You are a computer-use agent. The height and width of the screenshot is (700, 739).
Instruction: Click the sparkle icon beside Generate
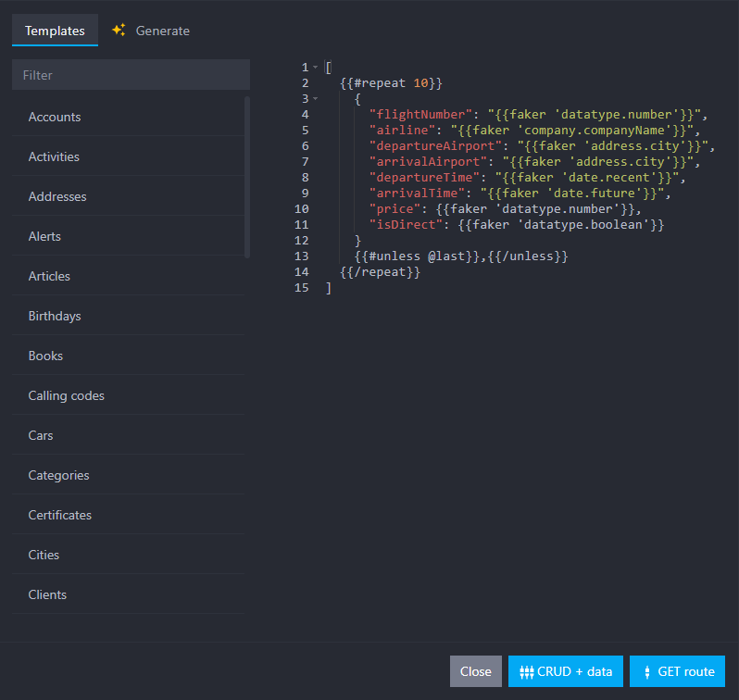[119, 30]
